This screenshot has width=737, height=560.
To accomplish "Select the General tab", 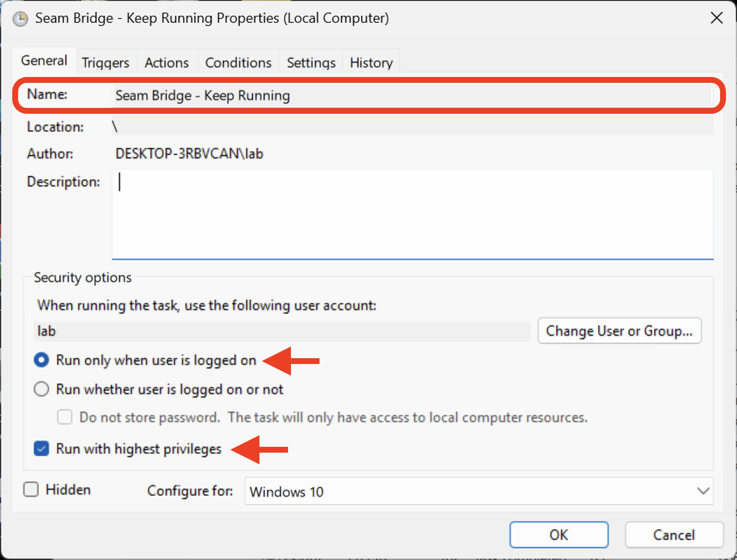I will click(44, 61).
